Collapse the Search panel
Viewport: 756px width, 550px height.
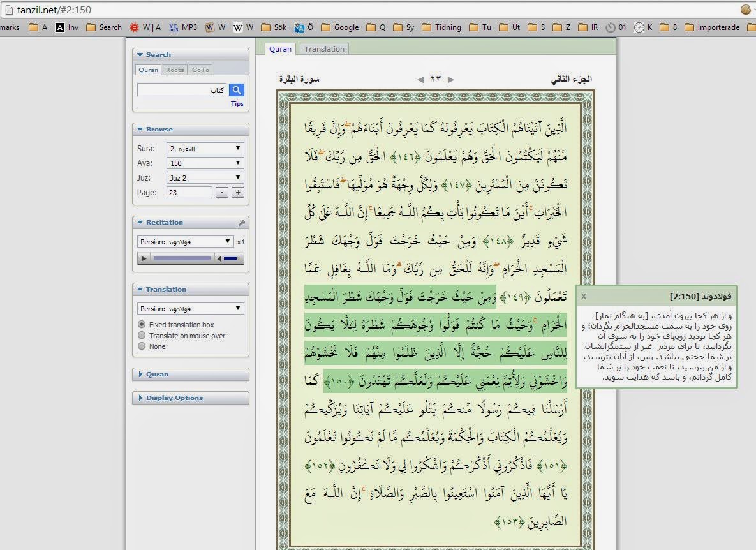pyautogui.click(x=191, y=54)
